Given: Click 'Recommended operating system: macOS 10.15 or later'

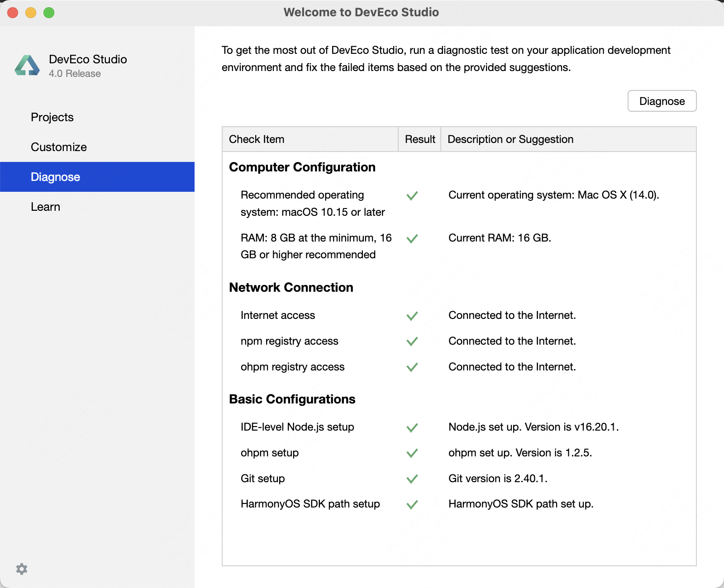Looking at the screenshot, I should (313, 204).
